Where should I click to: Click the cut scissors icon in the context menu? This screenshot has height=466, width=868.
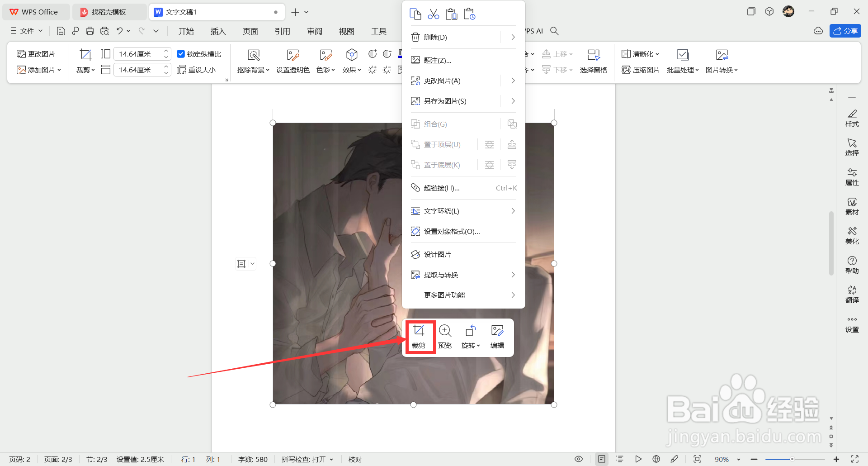tap(433, 14)
